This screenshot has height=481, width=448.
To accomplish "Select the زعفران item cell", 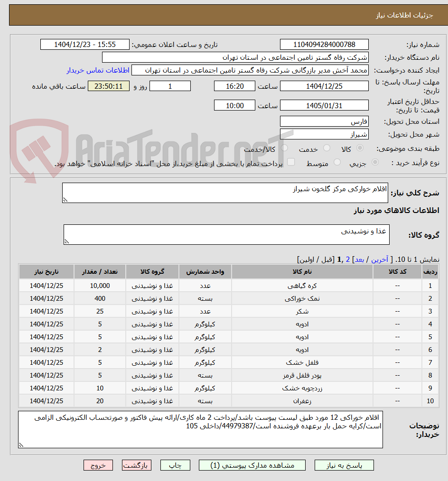I will (x=302, y=401).
